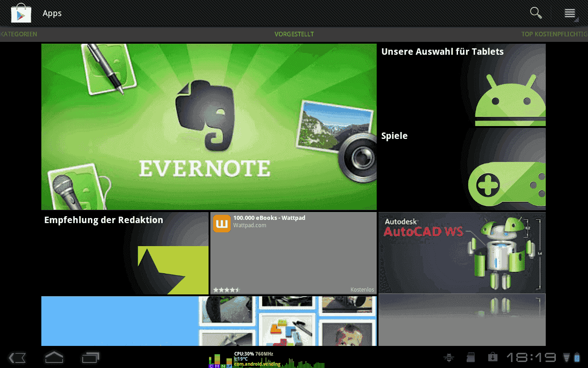
Task: Click the Wattpad star rating
Action: [x=226, y=290]
